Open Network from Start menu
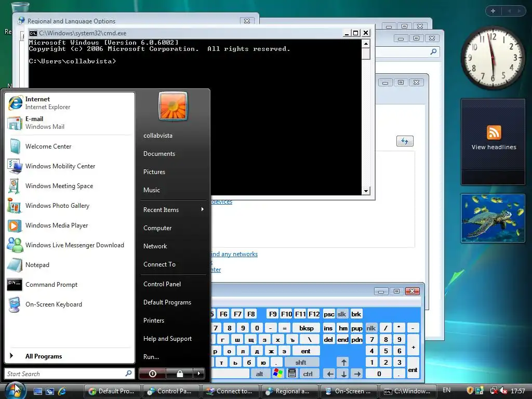532x399 pixels. 173,246
